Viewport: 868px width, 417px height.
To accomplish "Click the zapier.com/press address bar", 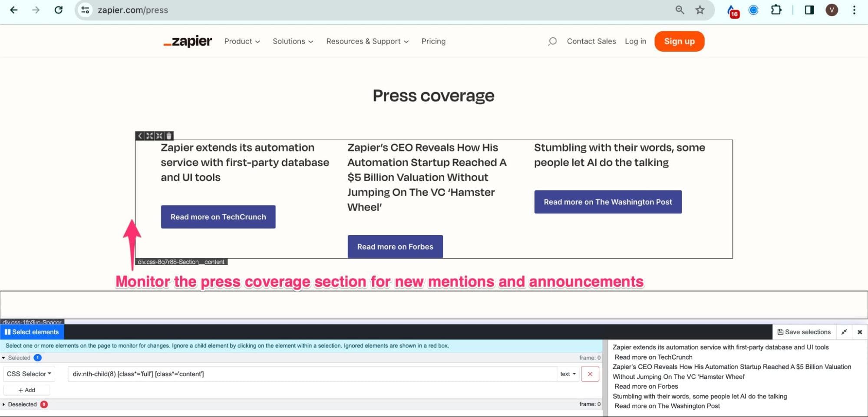I will point(133,10).
